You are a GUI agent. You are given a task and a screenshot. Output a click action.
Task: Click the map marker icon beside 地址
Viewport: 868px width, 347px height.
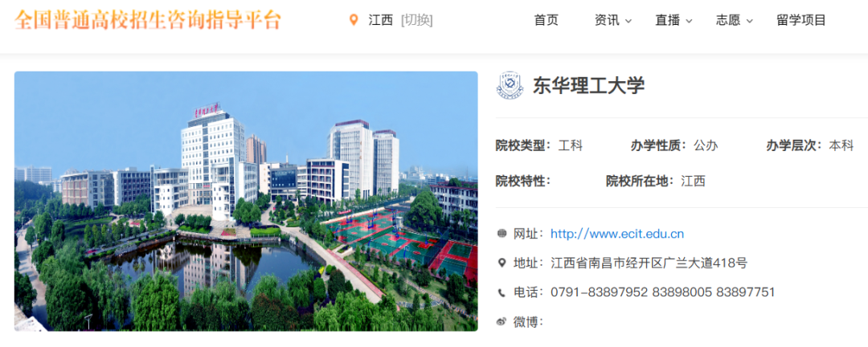(502, 263)
